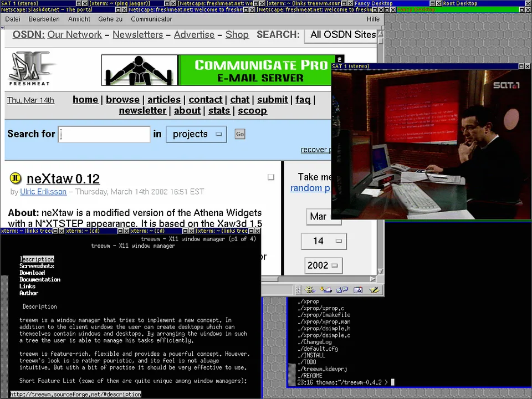The image size is (532, 399).
Task: Open author Ulric Eriksson's link
Action: pos(43,192)
